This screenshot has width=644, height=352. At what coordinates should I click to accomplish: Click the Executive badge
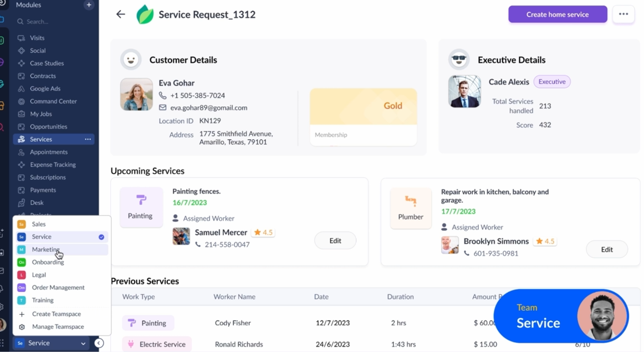tap(552, 81)
